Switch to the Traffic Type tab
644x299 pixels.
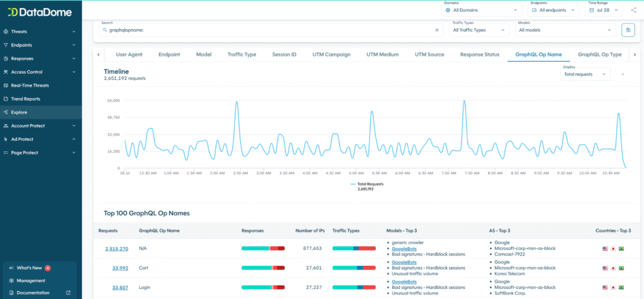pyautogui.click(x=242, y=55)
